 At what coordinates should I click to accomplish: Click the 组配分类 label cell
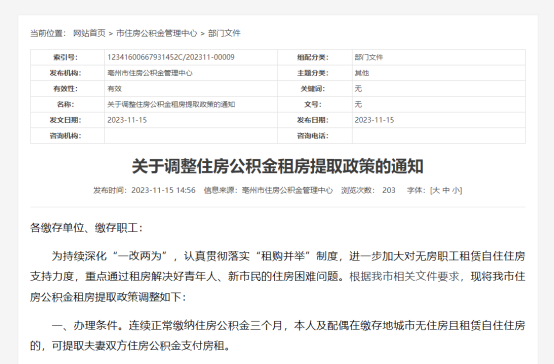click(x=315, y=57)
